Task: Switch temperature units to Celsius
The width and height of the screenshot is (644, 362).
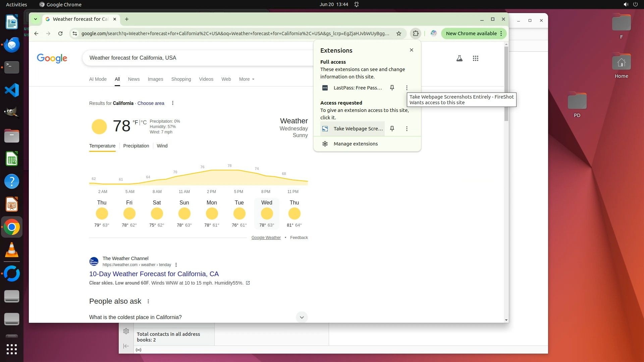Action: tap(144, 123)
